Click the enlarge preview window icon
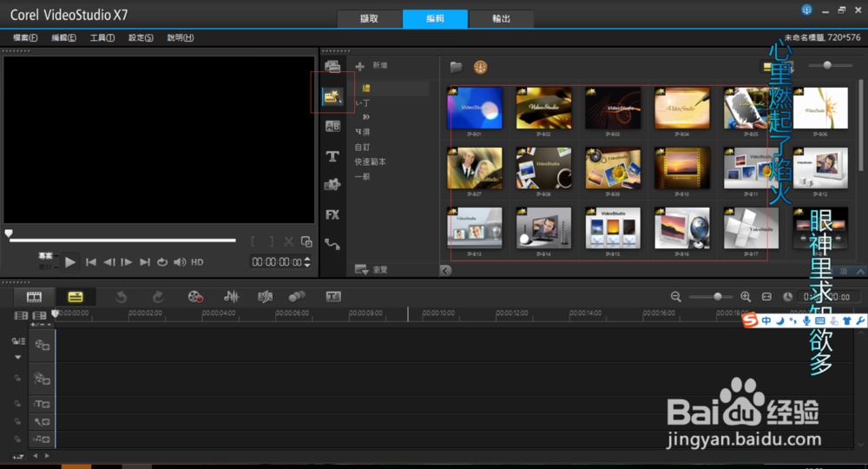The height and width of the screenshot is (469, 868). [x=306, y=241]
